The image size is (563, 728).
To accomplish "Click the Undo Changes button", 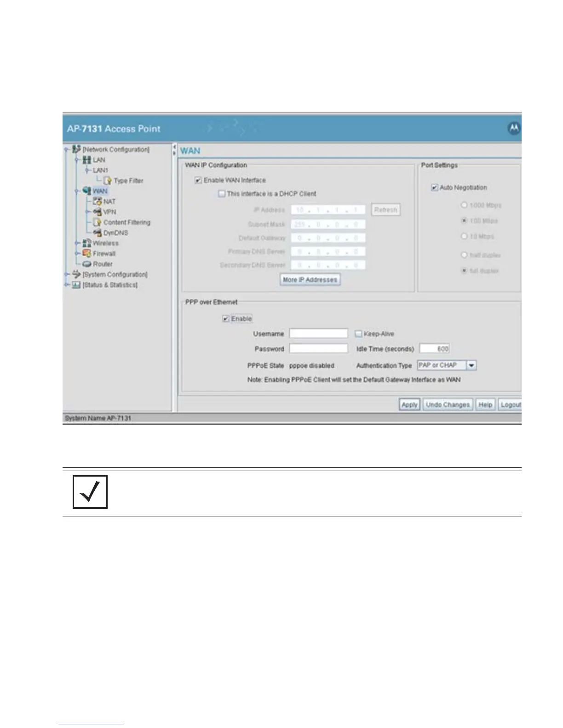I will pyautogui.click(x=448, y=404).
